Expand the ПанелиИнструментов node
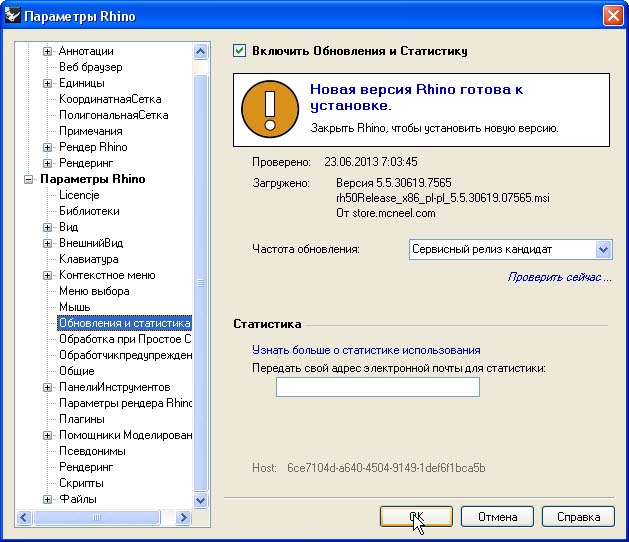 click(x=47, y=388)
